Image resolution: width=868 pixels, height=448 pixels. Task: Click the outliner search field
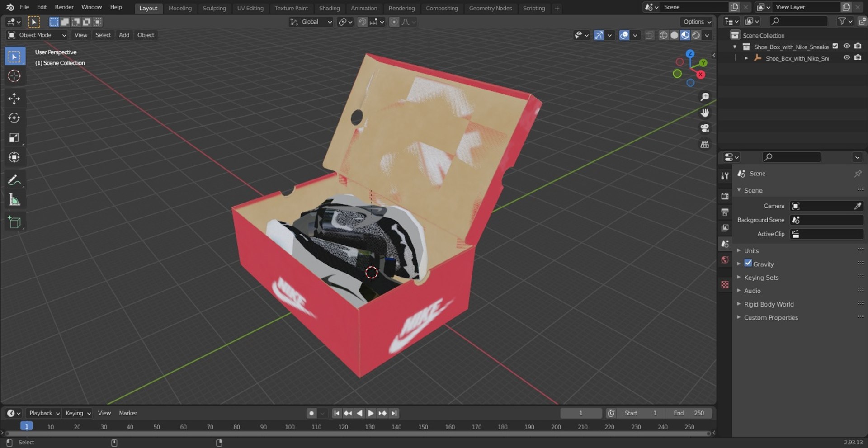[798, 21]
